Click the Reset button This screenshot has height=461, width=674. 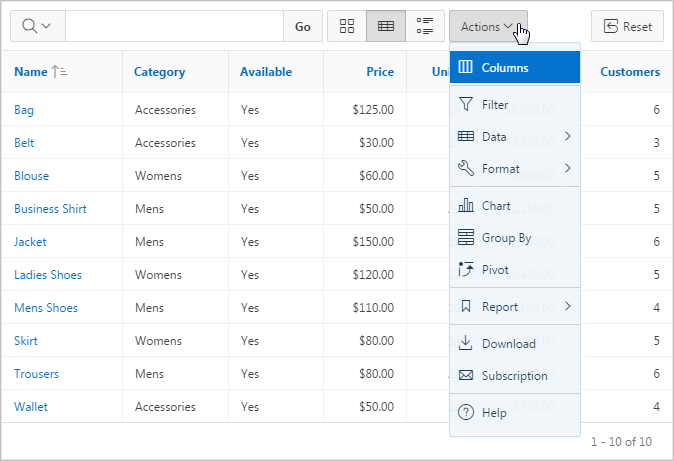[627, 27]
